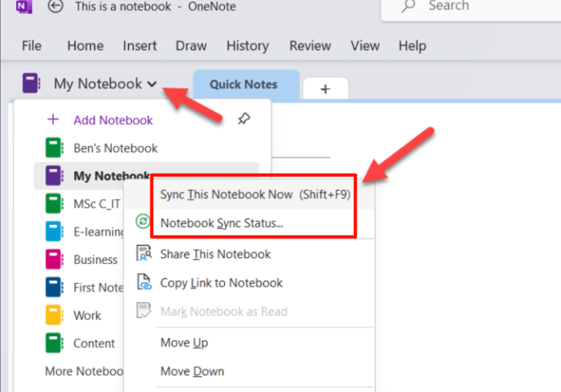Click the Mark Notebook as Read icon
This screenshot has height=392, width=561.
coord(144,310)
